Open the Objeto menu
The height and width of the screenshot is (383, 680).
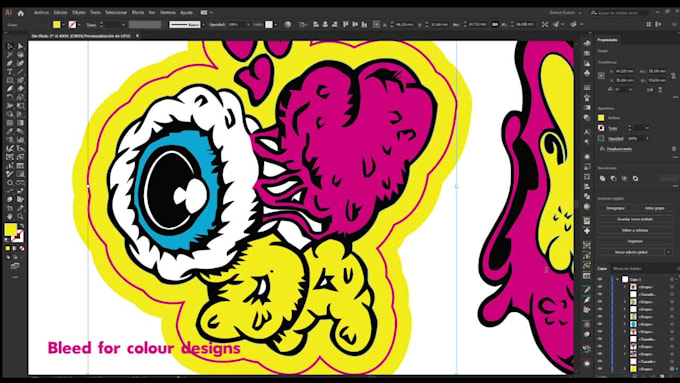pos(78,13)
